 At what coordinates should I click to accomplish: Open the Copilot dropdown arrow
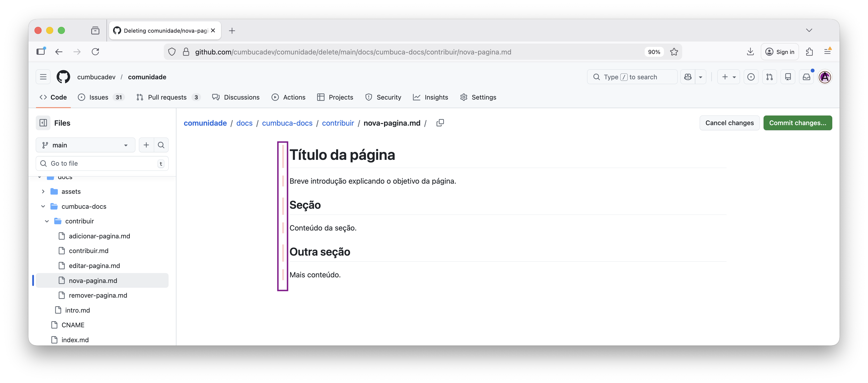tap(700, 77)
